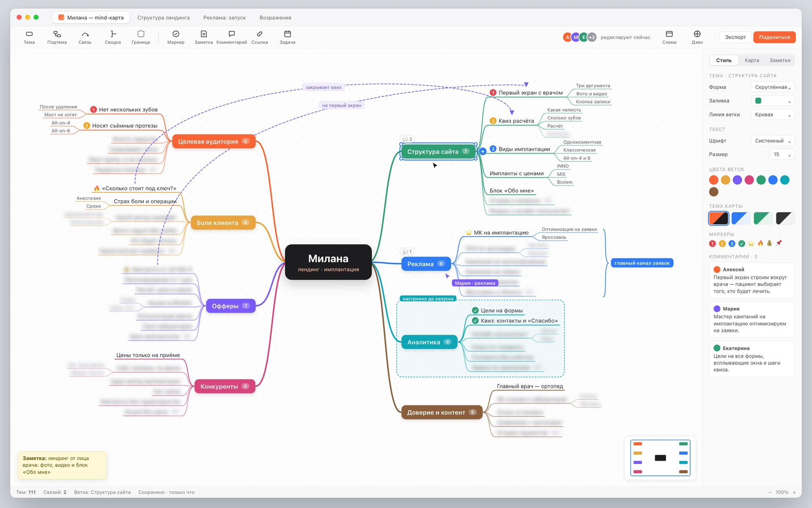This screenshot has width=812, height=508.
Task: Insert a Ссылка link
Action: coord(260,37)
